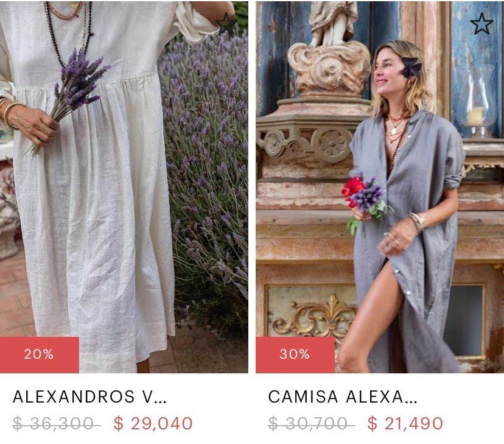Image resolution: width=504 pixels, height=444 pixels.
Task: Tap the star icon on grey shirt photo
Action: pyautogui.click(x=481, y=24)
